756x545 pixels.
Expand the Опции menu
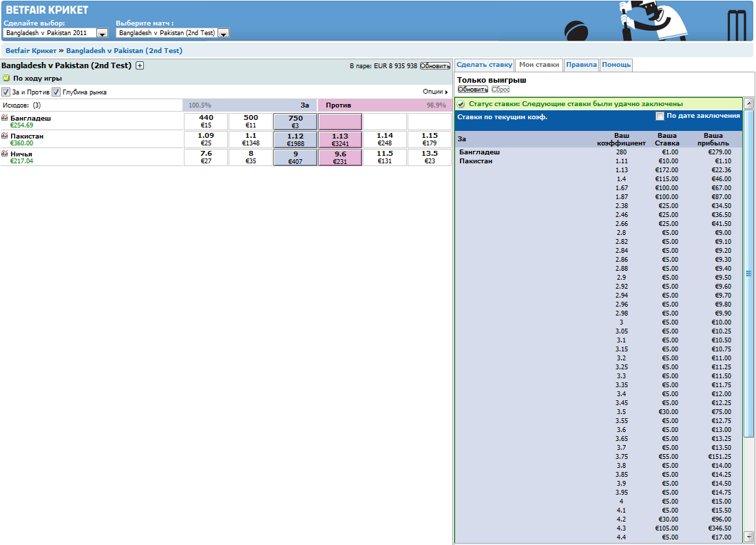[x=435, y=92]
